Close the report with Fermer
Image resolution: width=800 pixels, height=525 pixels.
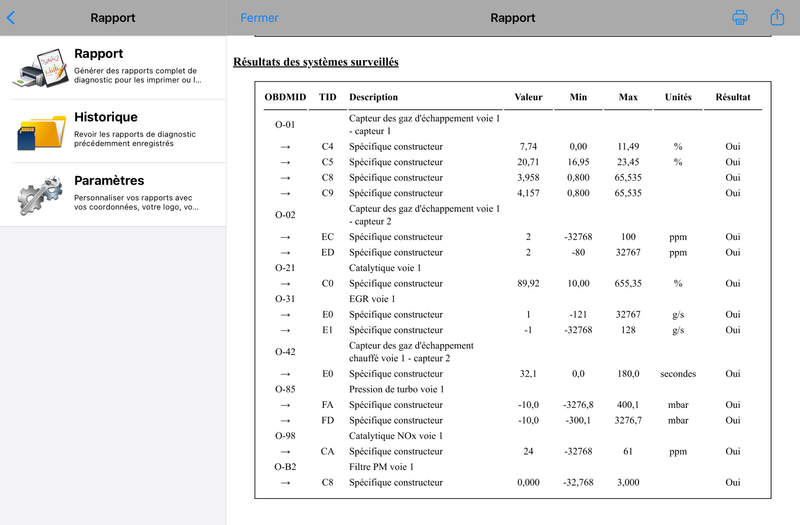[259, 18]
